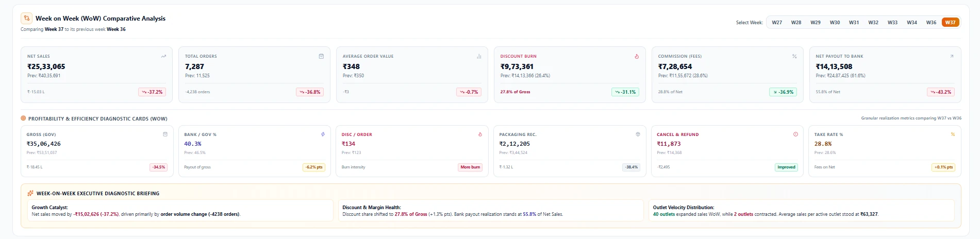Click the -36.9% badge on Commission card
980x239 pixels.
point(783,92)
